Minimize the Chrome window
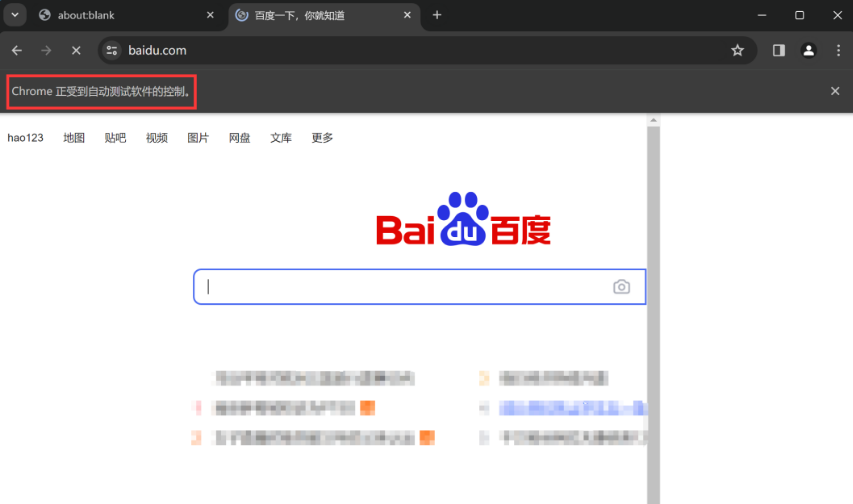The height and width of the screenshot is (504, 853). [762, 15]
